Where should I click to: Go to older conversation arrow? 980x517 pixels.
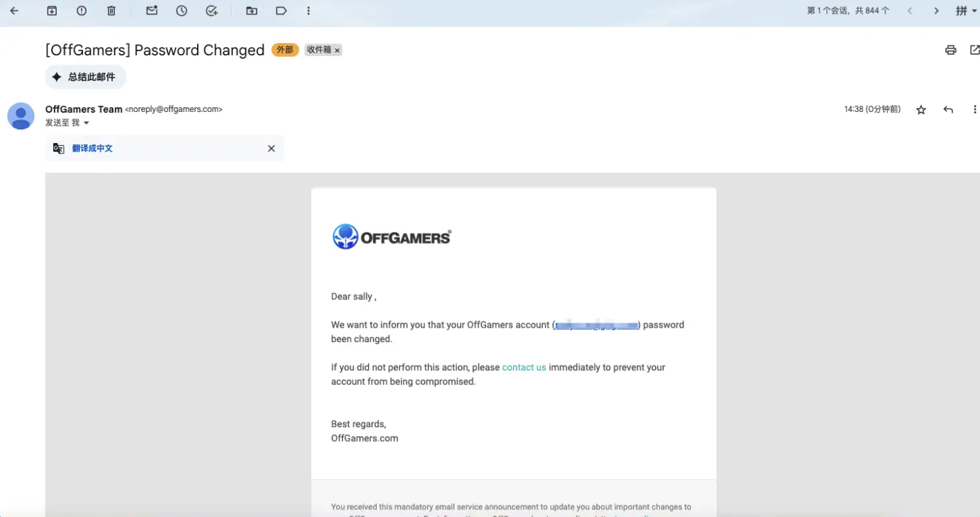click(936, 11)
